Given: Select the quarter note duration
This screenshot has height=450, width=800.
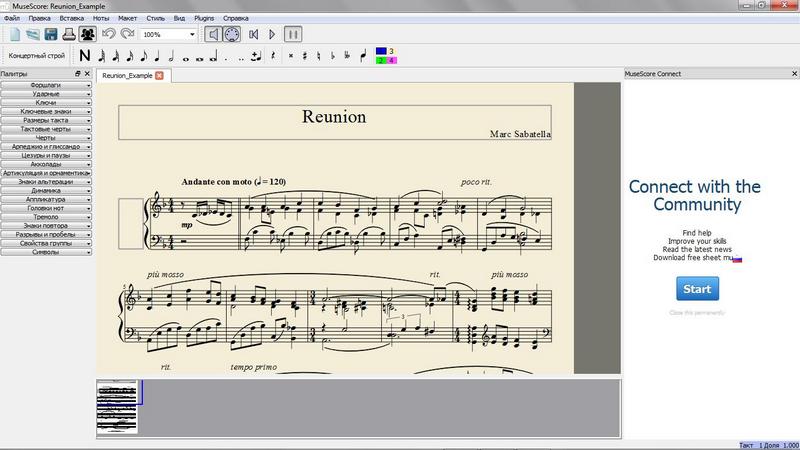Looking at the screenshot, I should tap(157, 56).
